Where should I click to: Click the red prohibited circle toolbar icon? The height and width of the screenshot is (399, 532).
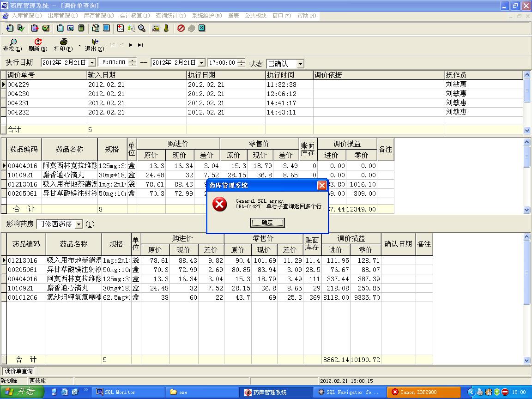(181, 28)
